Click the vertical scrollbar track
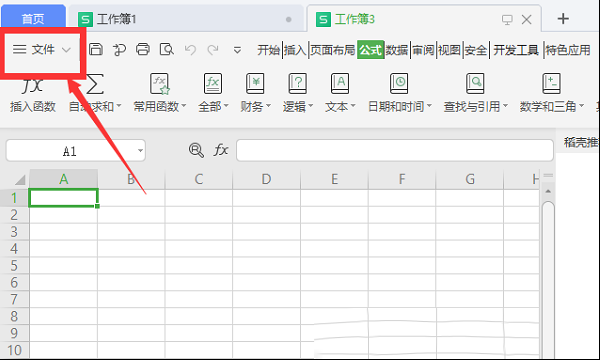600x360 pixels. click(x=548, y=279)
